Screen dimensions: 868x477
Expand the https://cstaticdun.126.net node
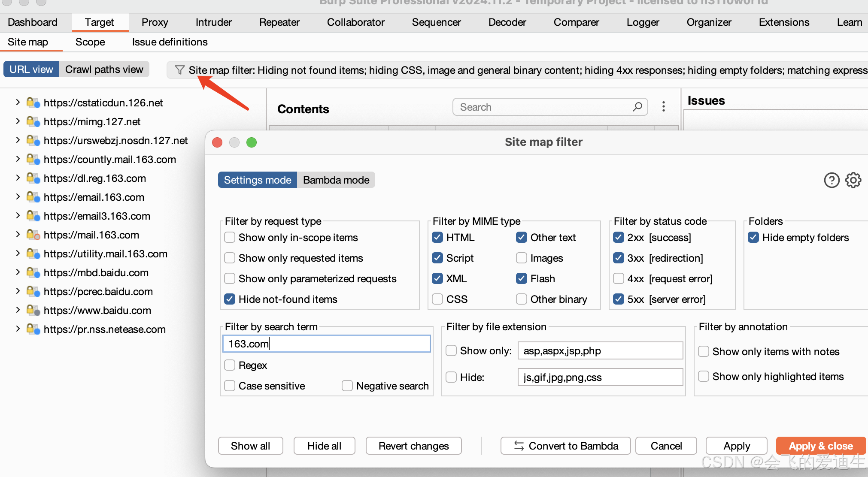(18, 103)
